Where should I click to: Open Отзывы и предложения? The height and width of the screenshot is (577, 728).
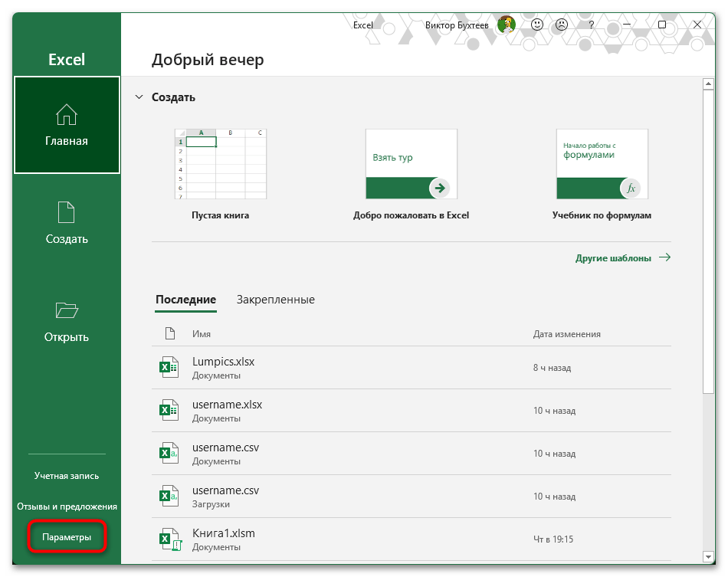coord(67,506)
